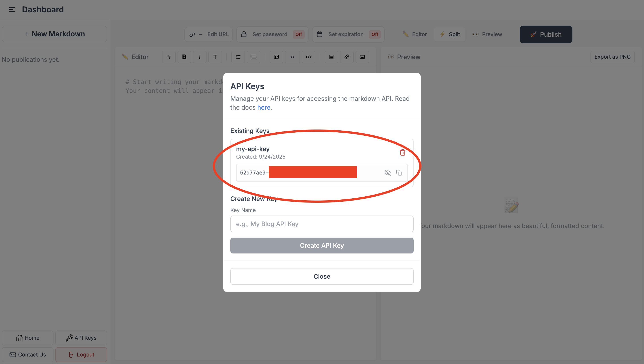Open the docs 'here' link
Image resolution: width=644 pixels, height=364 pixels.
263,107
